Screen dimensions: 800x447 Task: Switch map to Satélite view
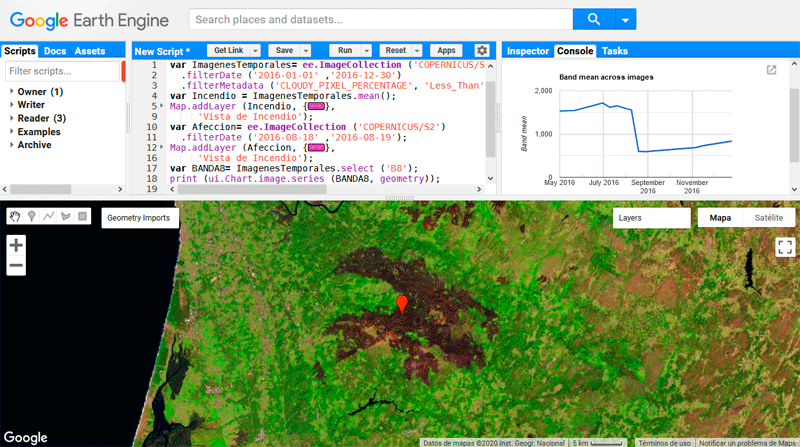point(768,218)
